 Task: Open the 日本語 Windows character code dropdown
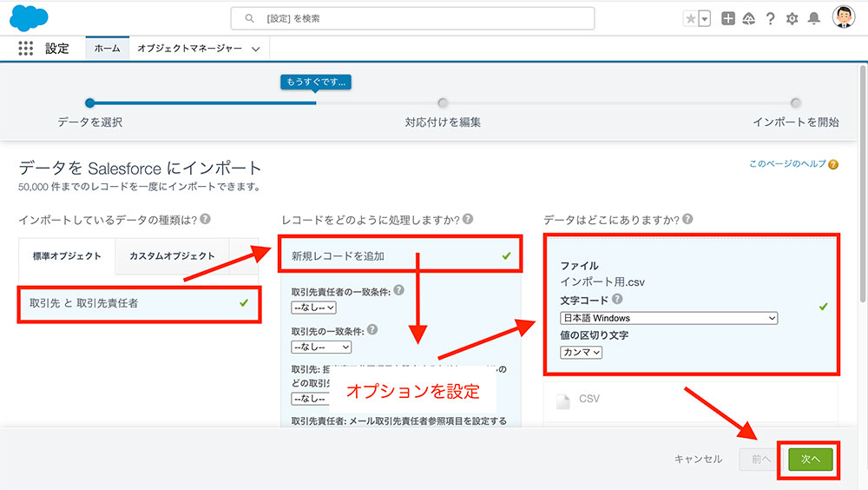pyautogui.click(x=668, y=318)
